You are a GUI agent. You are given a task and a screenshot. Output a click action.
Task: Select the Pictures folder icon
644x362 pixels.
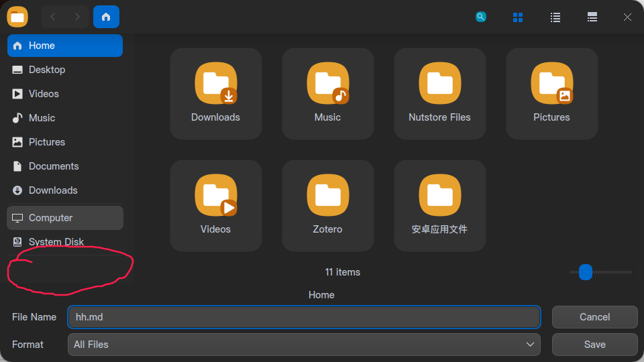coord(551,94)
